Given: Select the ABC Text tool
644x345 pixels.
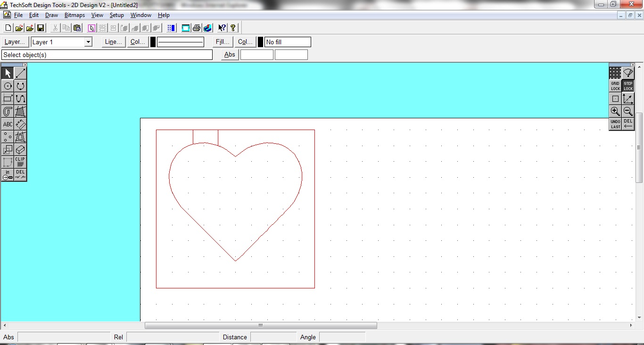Looking at the screenshot, I should pos(8,124).
